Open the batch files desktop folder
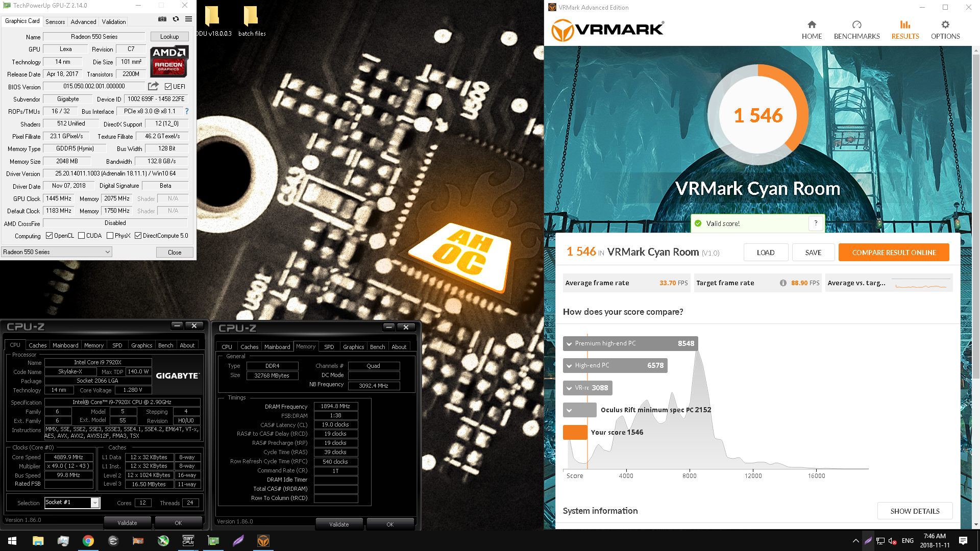The height and width of the screenshot is (551, 980). [x=252, y=21]
